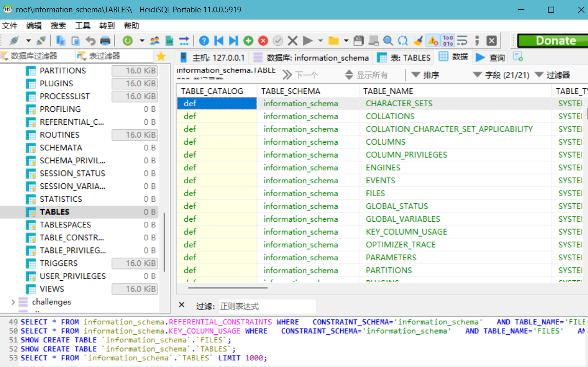The width and height of the screenshot is (588, 367).
Task: Open the 工具 menu
Action: pyautogui.click(x=83, y=26)
